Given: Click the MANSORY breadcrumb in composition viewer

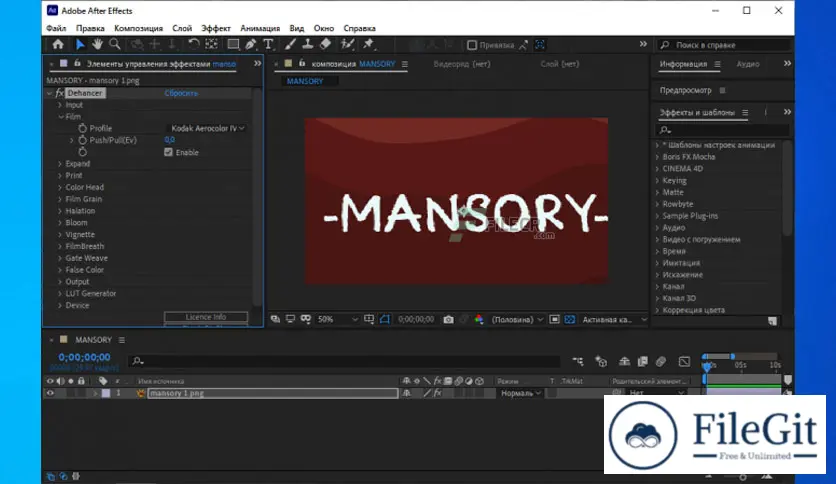Looking at the screenshot, I should (x=305, y=81).
